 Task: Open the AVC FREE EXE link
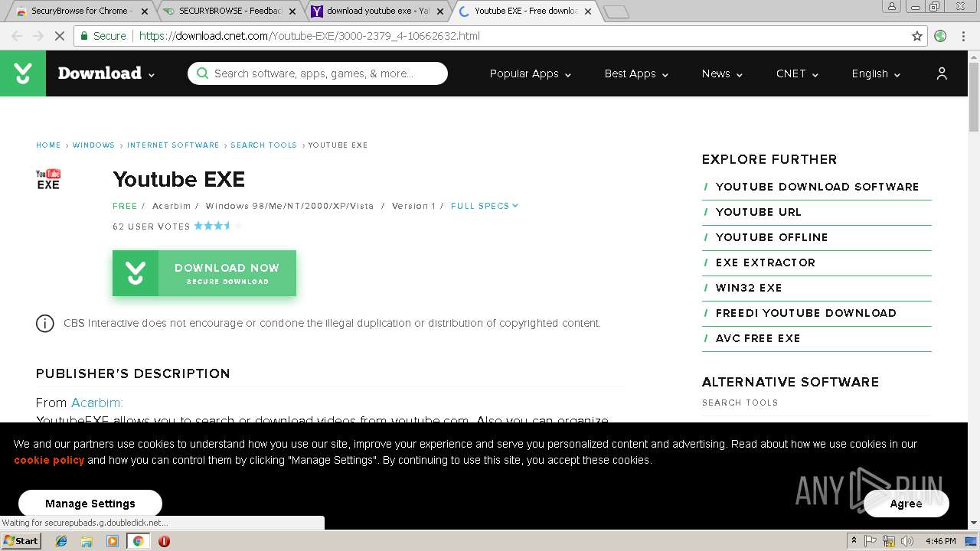(x=758, y=338)
